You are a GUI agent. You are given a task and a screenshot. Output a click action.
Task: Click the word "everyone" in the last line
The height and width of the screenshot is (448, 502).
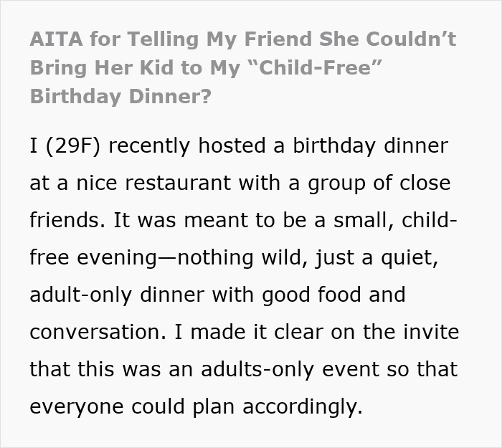coord(75,406)
